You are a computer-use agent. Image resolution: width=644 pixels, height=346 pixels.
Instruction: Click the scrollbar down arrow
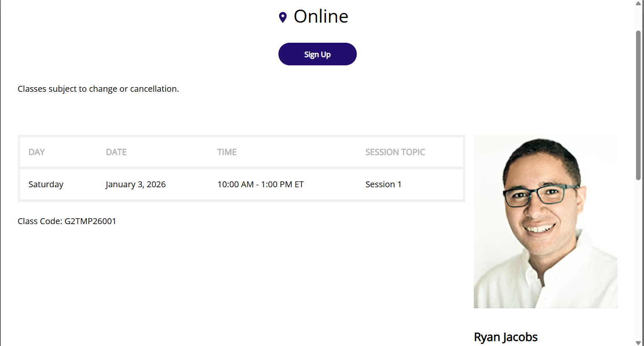click(638, 343)
